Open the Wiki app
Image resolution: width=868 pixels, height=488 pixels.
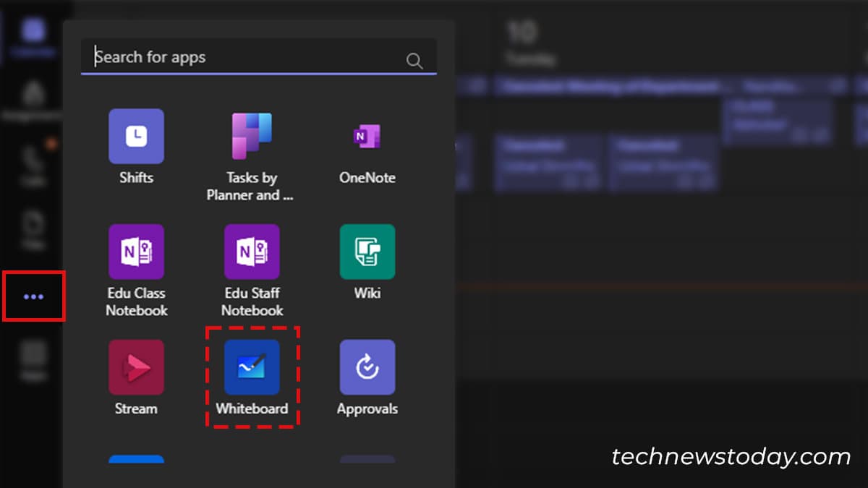(367, 252)
